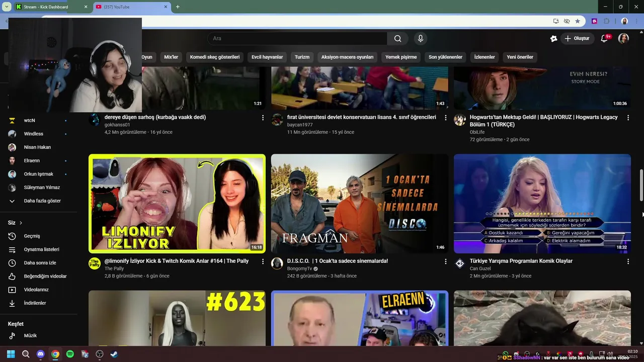Click the Oluştur create button
644x362 pixels.
coord(577,39)
